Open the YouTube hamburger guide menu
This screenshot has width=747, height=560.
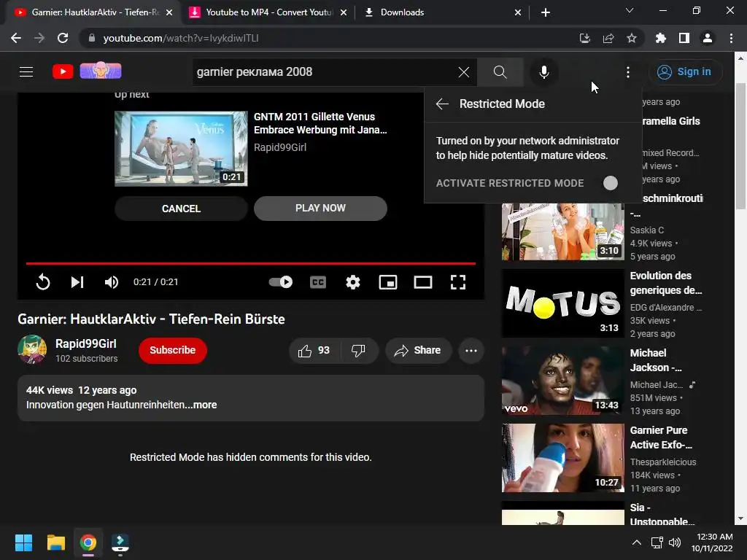[x=26, y=72]
